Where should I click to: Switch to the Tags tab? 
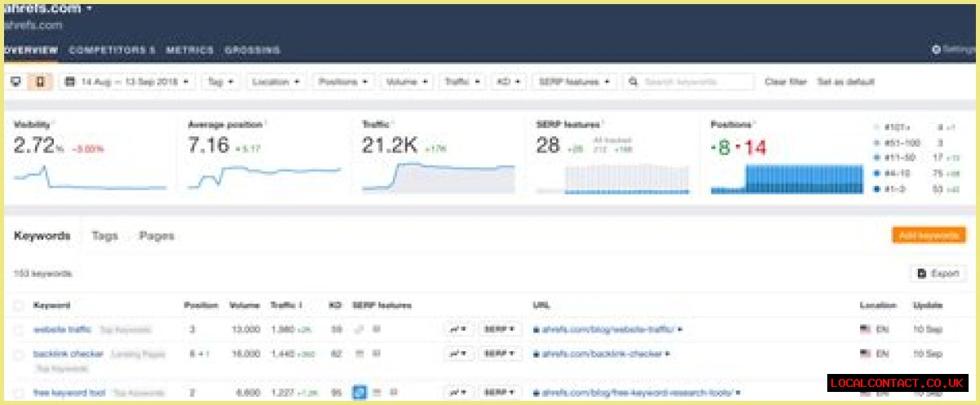[x=105, y=235]
